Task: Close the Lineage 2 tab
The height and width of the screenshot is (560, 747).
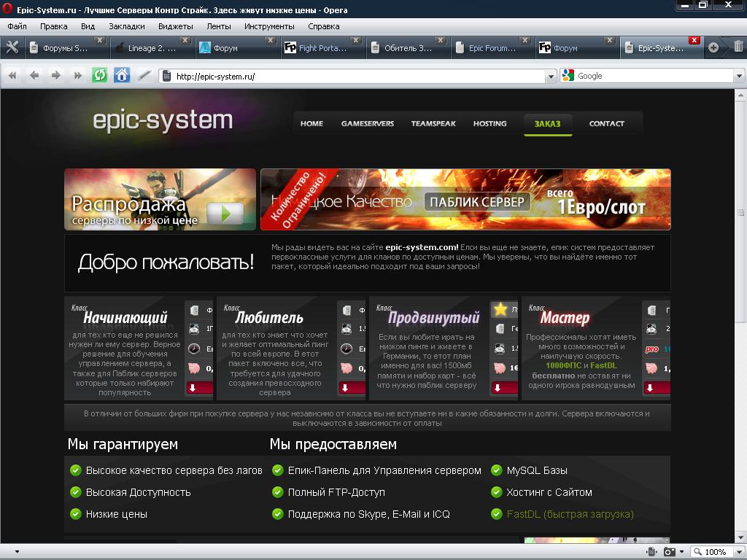Action: [x=185, y=40]
